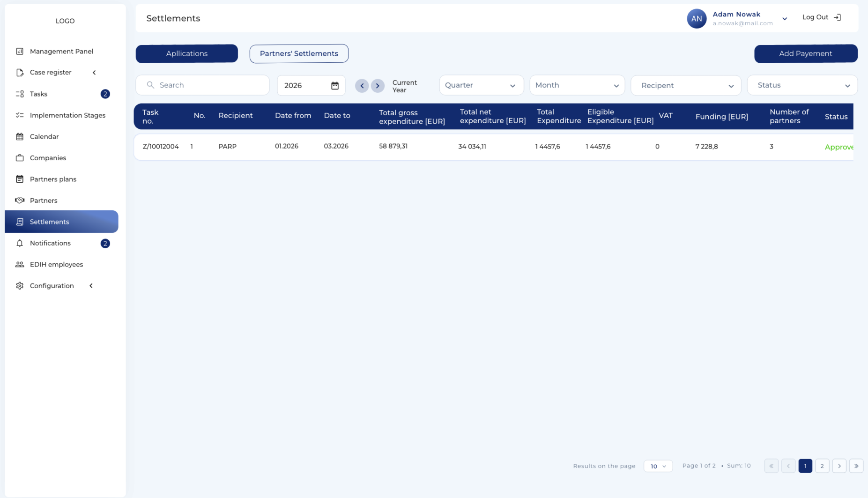Viewport: 868px width, 498px height.
Task: Open results per page dropdown showing 10
Action: [x=658, y=466]
